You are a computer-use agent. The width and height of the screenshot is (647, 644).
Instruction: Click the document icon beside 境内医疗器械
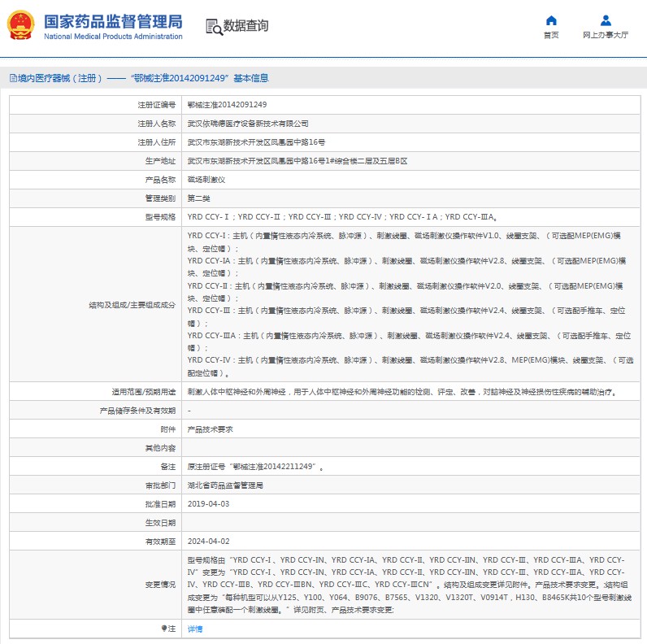pos(13,78)
